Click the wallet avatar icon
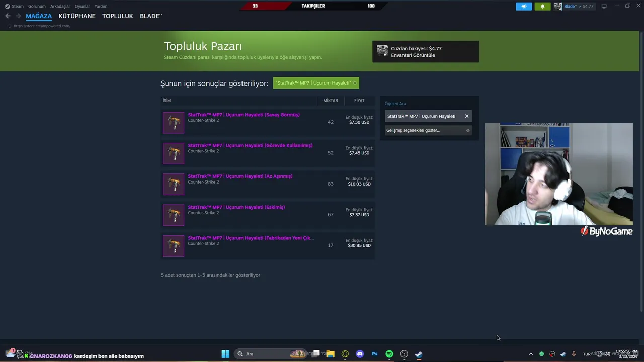The height and width of the screenshot is (362, 644). click(x=382, y=51)
